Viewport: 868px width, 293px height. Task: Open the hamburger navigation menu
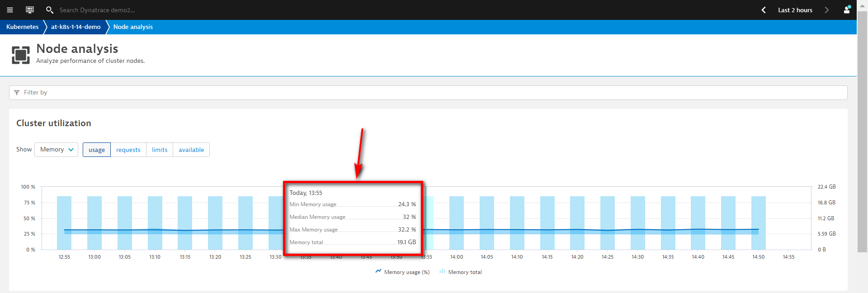(x=10, y=10)
